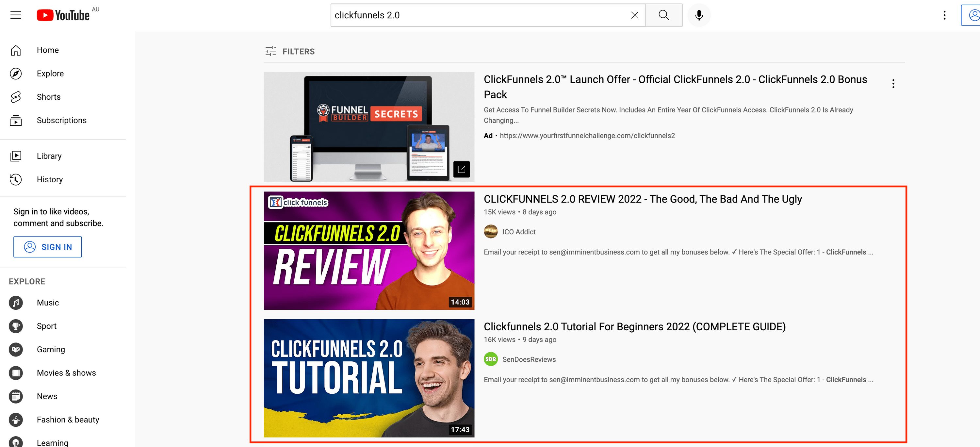Open Clickfunnels 2.0 Tutorial For Beginners title
Image resolution: width=980 pixels, height=447 pixels.
[635, 327]
